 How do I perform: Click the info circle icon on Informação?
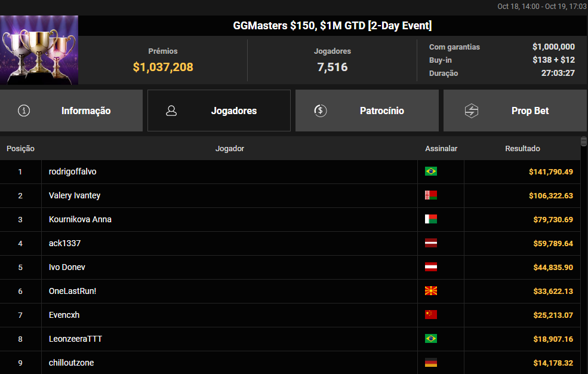[x=24, y=111]
